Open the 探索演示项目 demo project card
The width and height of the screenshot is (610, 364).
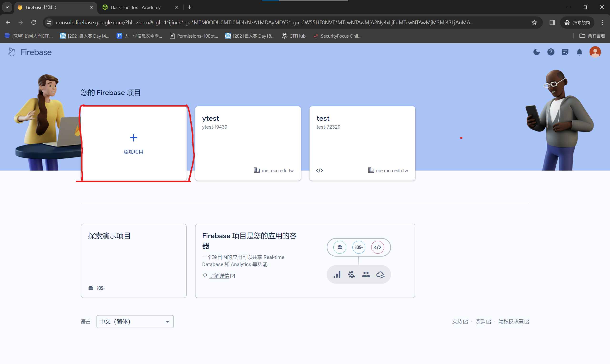[133, 260]
